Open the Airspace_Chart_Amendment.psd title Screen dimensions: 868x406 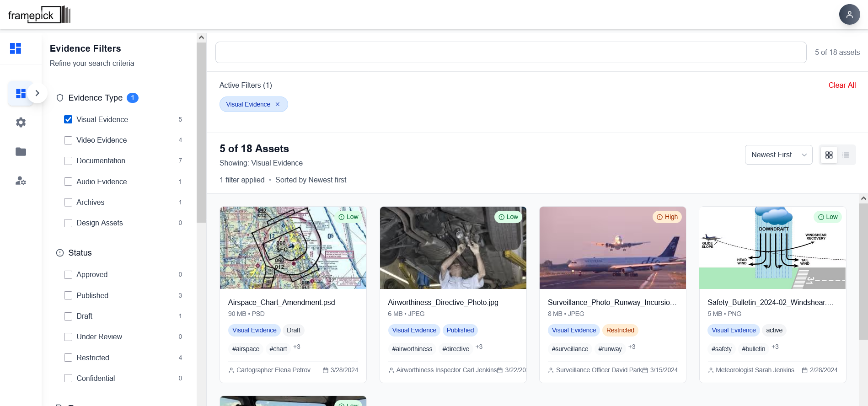[x=282, y=303]
